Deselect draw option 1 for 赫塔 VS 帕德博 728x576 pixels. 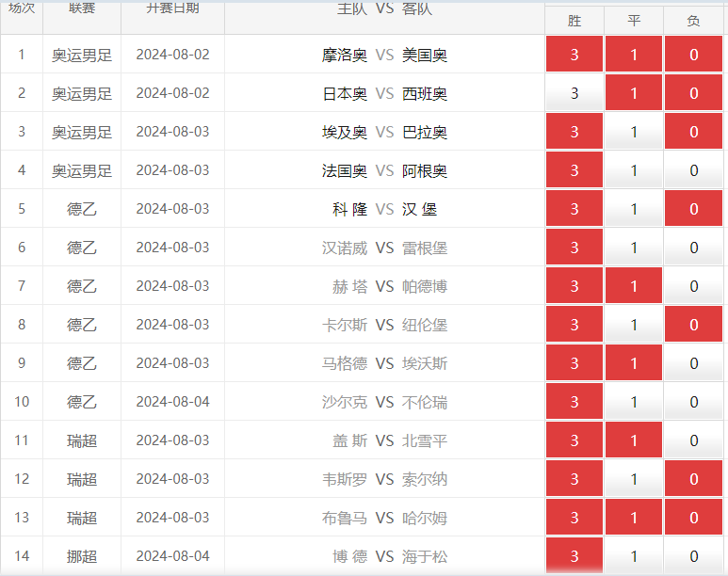tap(634, 285)
